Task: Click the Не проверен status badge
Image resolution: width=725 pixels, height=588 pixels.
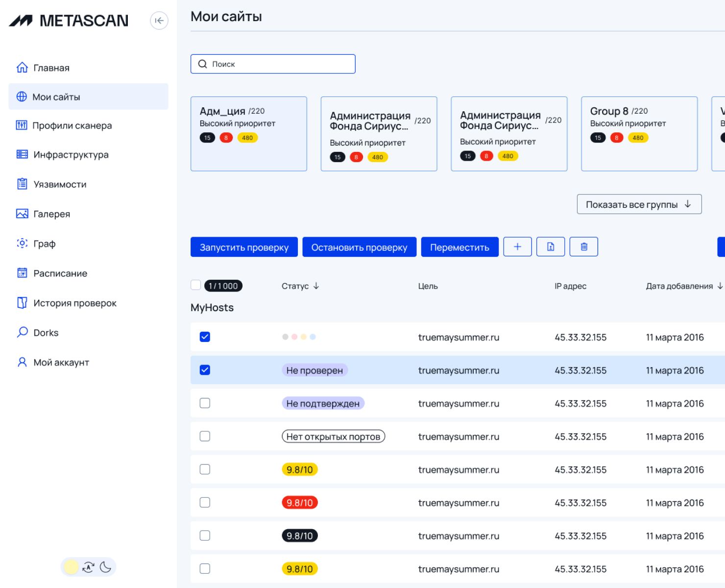Action: click(x=314, y=370)
